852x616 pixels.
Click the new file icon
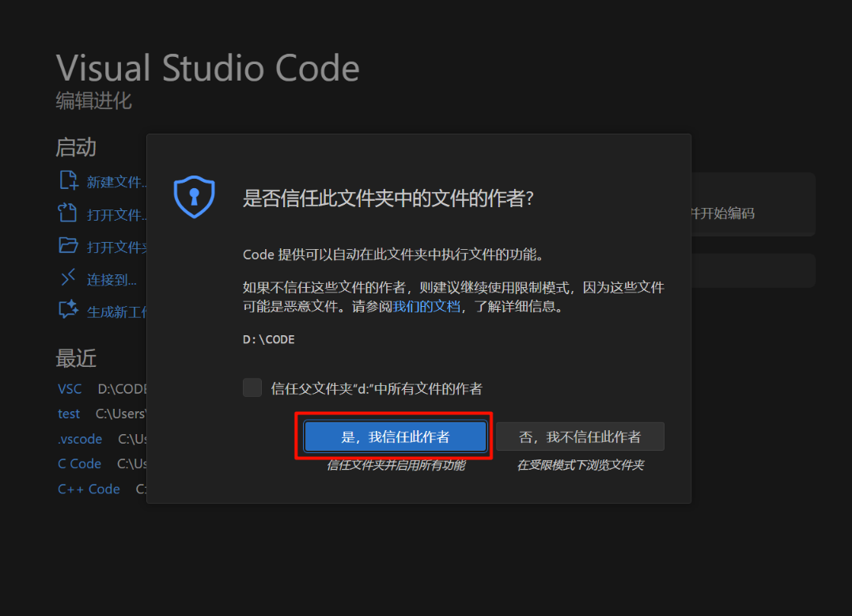pyautogui.click(x=69, y=180)
